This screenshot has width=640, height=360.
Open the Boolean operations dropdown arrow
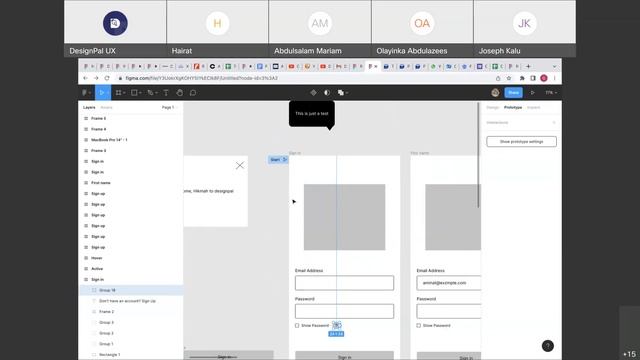[347, 93]
